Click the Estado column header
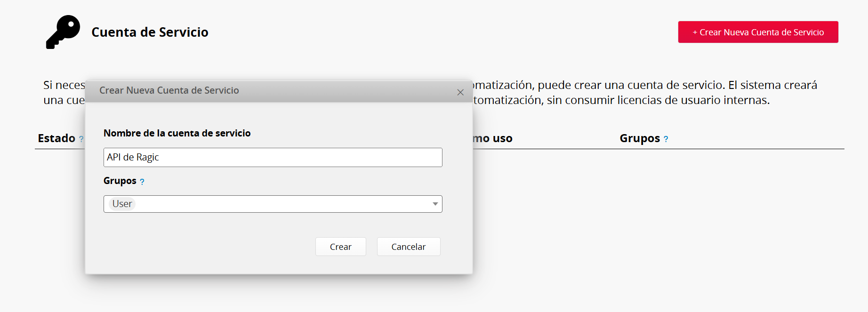This screenshot has width=868, height=312. point(56,138)
